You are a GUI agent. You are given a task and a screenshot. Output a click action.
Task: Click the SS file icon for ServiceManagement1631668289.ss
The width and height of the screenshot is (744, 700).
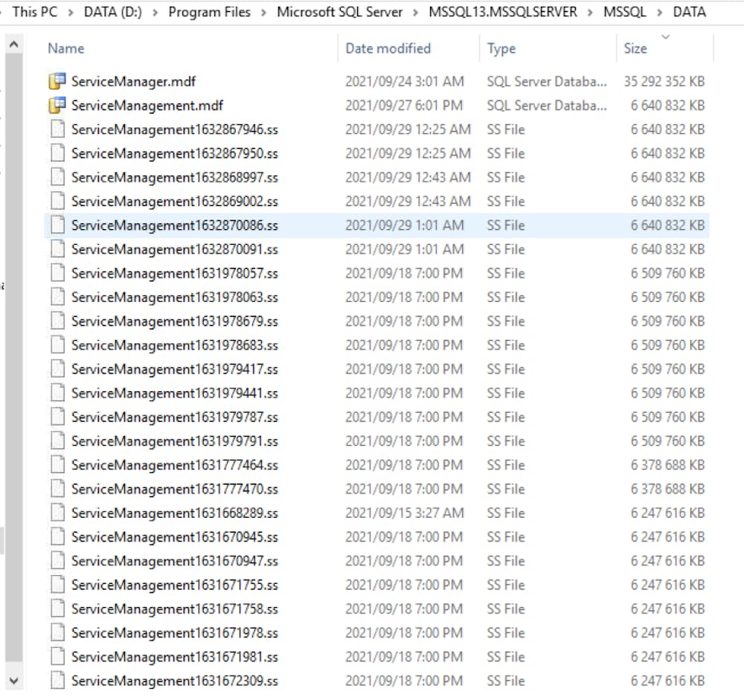(57, 513)
